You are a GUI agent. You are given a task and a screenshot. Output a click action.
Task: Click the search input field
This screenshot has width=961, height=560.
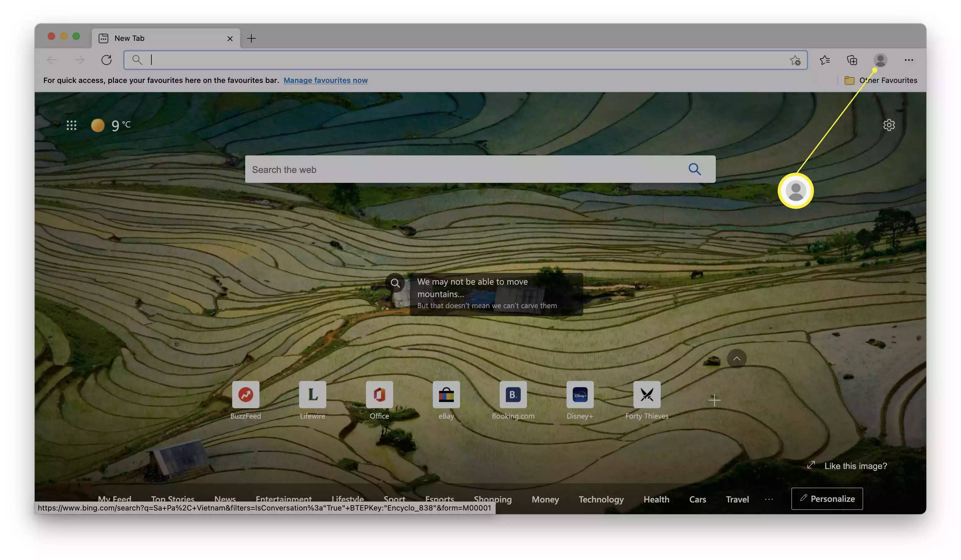(465, 59)
